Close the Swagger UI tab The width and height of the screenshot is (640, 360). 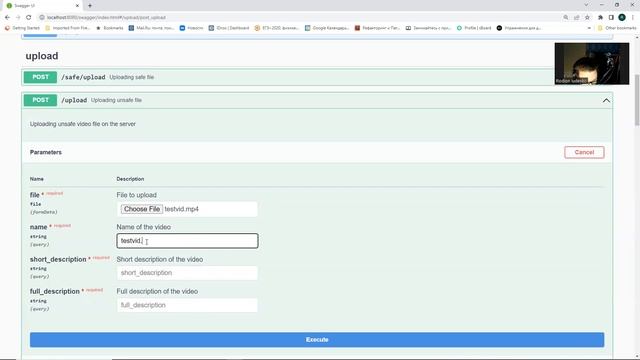pyautogui.click(x=77, y=6)
